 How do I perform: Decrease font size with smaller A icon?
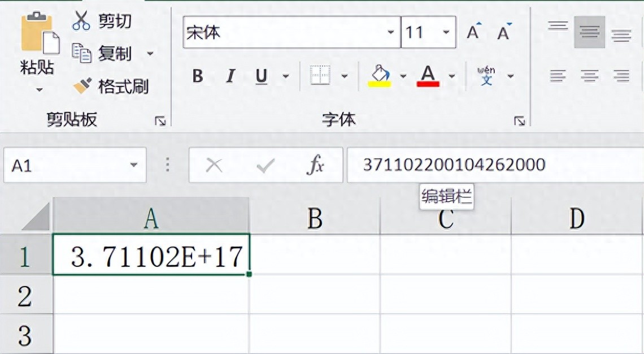[504, 32]
